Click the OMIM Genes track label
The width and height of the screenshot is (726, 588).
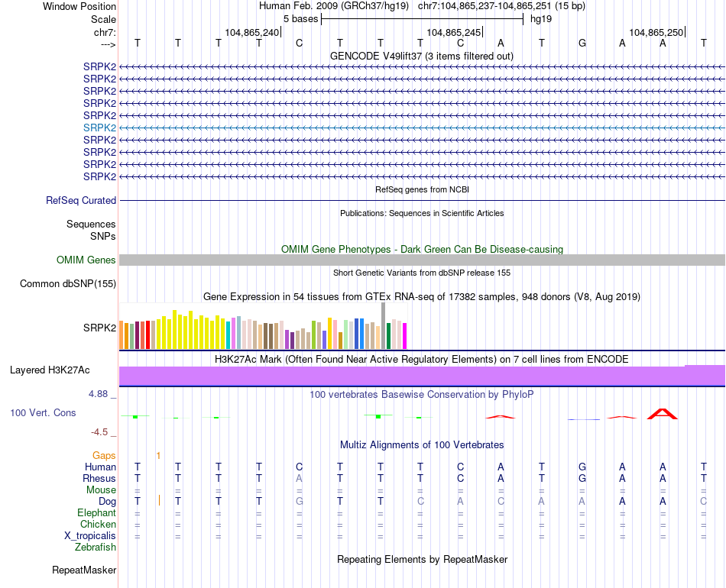coord(86,260)
